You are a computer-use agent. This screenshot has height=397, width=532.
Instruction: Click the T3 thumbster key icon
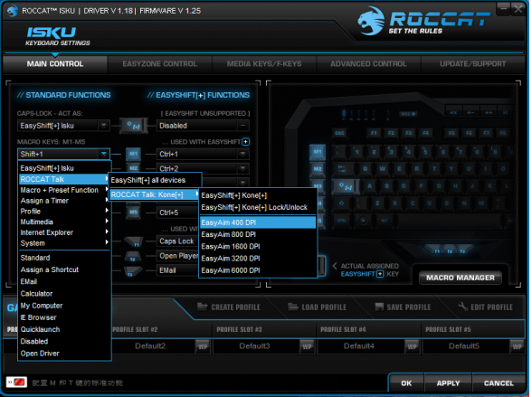[x=133, y=271]
